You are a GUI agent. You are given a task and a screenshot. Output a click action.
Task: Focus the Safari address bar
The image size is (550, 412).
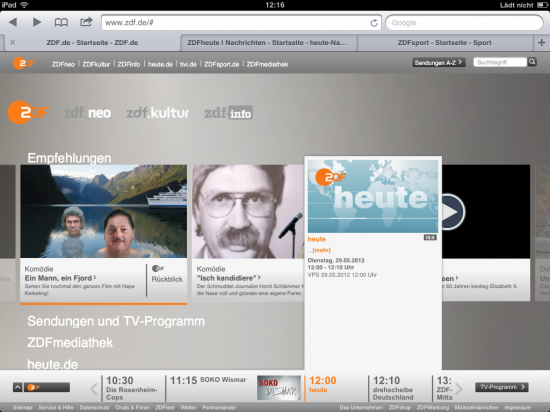(x=241, y=22)
